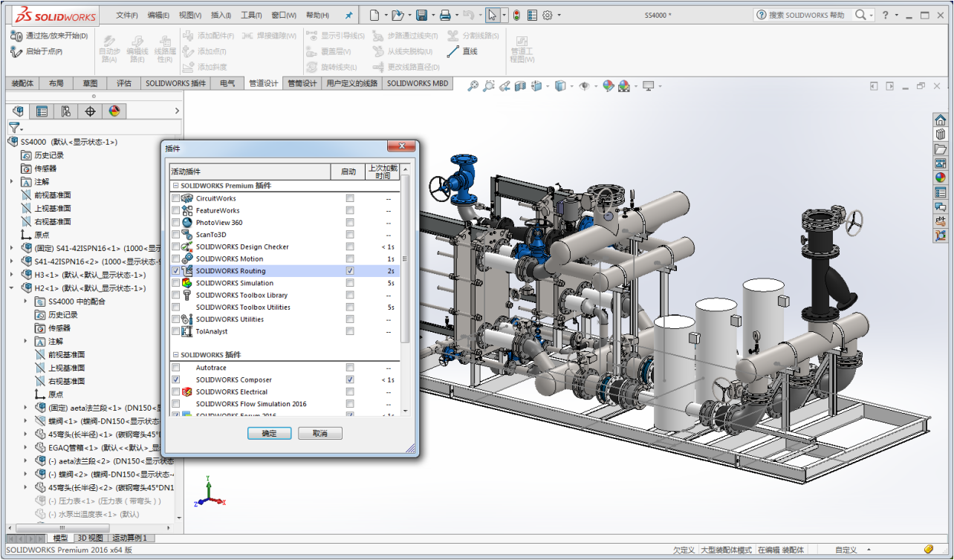Click the 确定 button in add-ins dialog
Image resolution: width=954 pixels, height=560 pixels.
(x=269, y=433)
